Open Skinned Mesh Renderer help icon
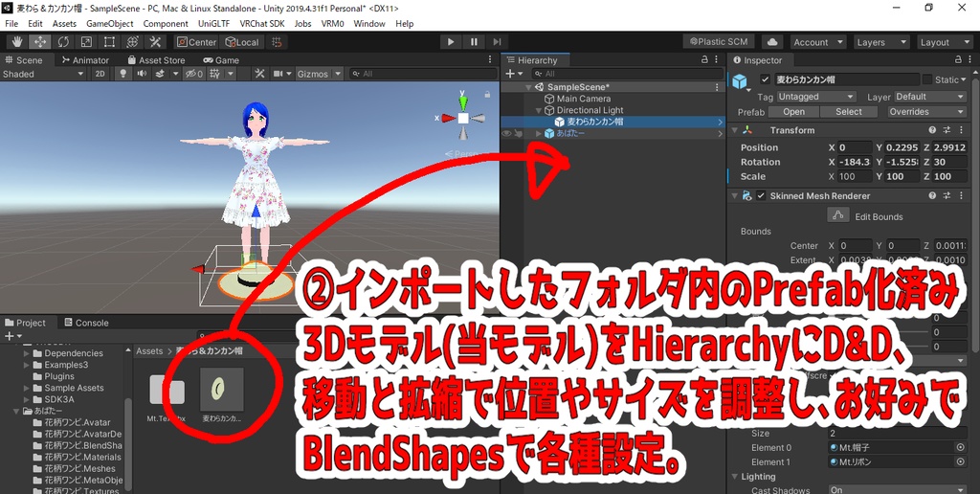Image resolution: width=980 pixels, height=494 pixels. [932, 195]
